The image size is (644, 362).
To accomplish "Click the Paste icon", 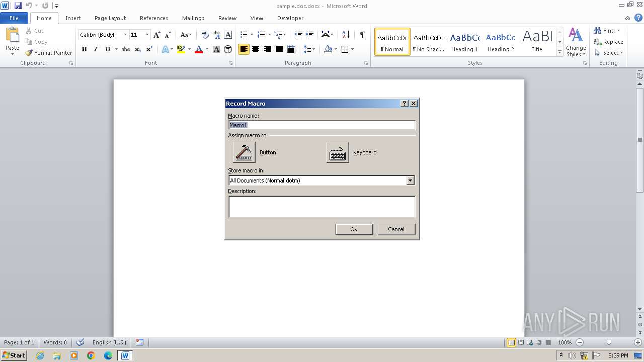I will click(x=12, y=35).
